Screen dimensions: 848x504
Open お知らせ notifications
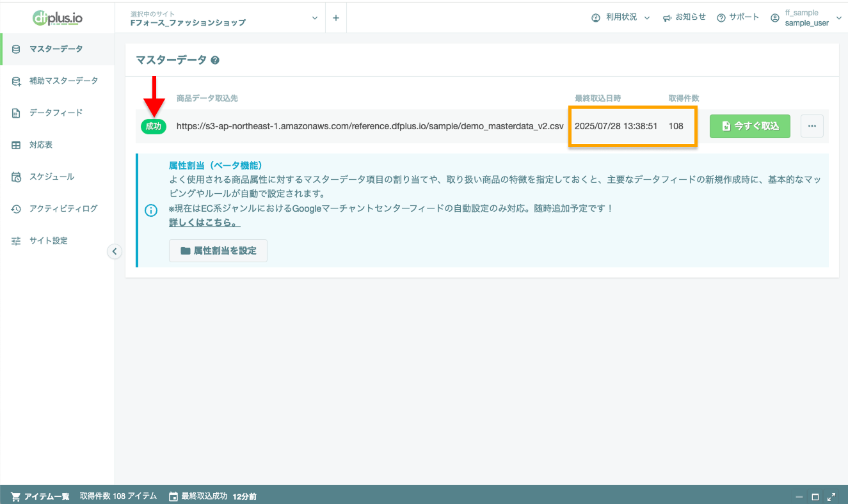pyautogui.click(x=684, y=17)
